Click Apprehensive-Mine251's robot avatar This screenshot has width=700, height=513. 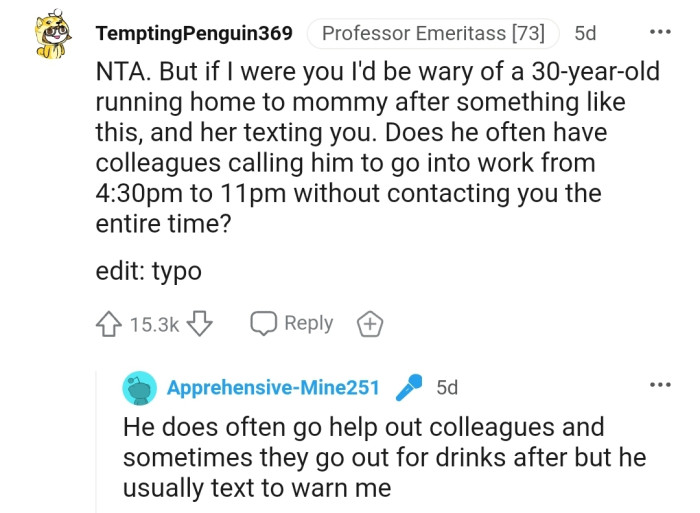tap(139, 387)
